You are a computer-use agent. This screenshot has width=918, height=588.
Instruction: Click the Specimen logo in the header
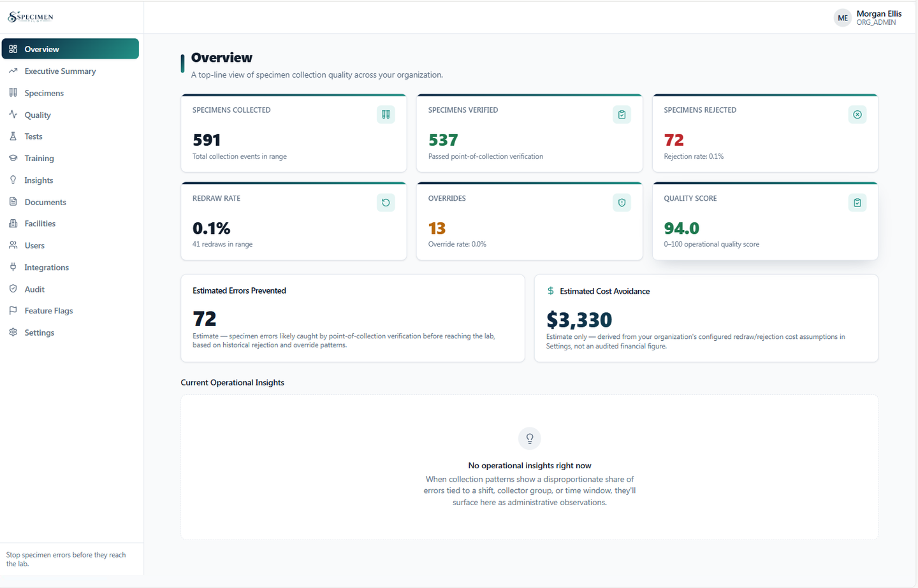31,17
